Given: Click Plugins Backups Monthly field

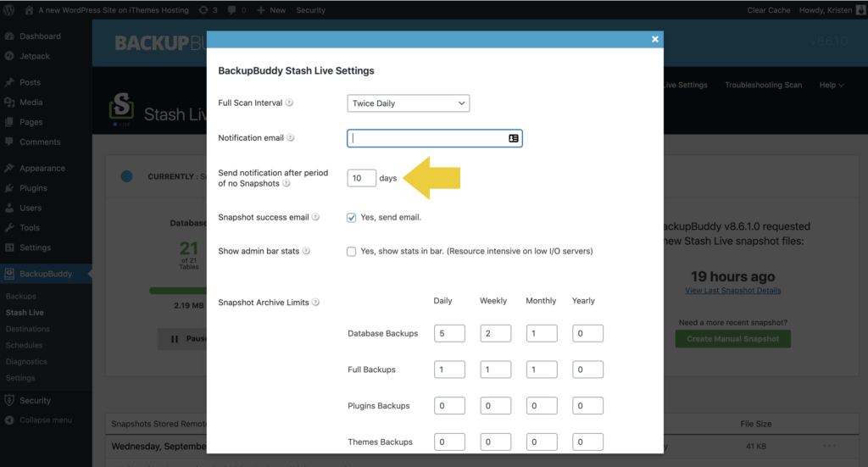Looking at the screenshot, I should pos(542,406).
